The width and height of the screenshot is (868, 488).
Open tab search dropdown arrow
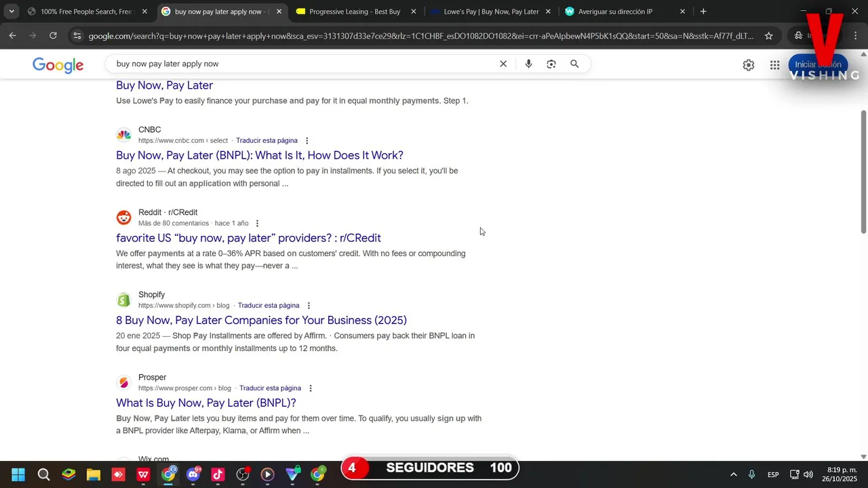pos(12,12)
